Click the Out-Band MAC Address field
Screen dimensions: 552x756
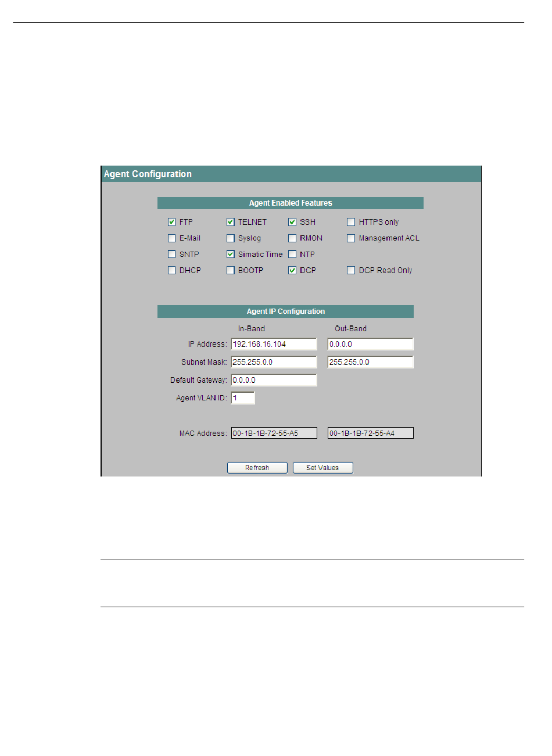[x=371, y=433]
